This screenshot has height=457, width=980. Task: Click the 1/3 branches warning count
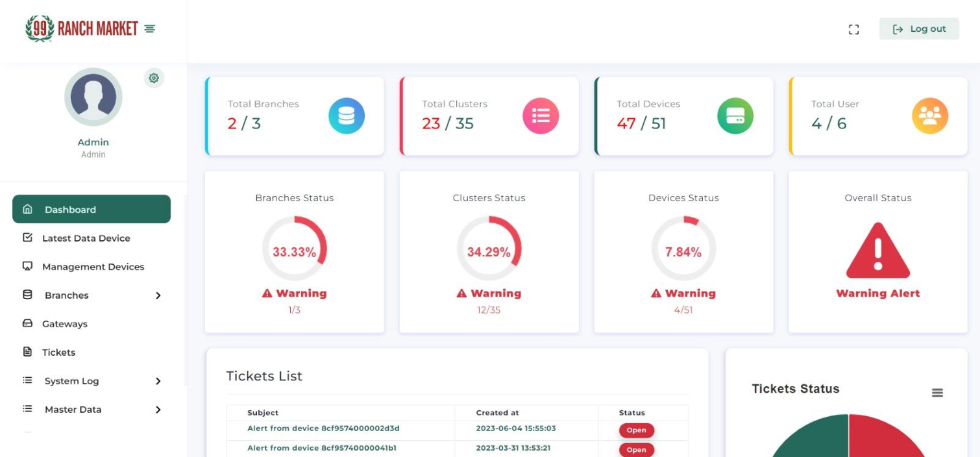pyautogui.click(x=295, y=310)
